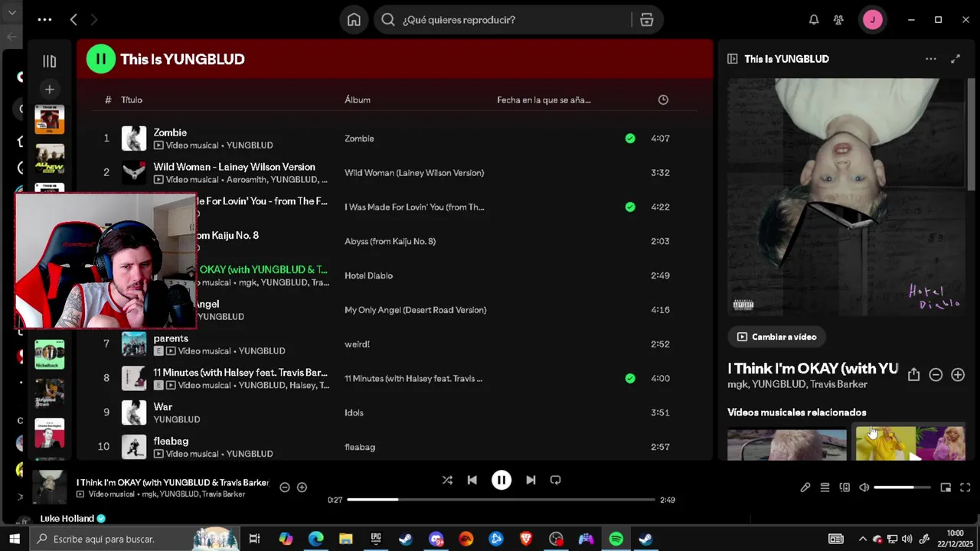Select Wild Woman - Lainey Wilson Version track

(234, 167)
